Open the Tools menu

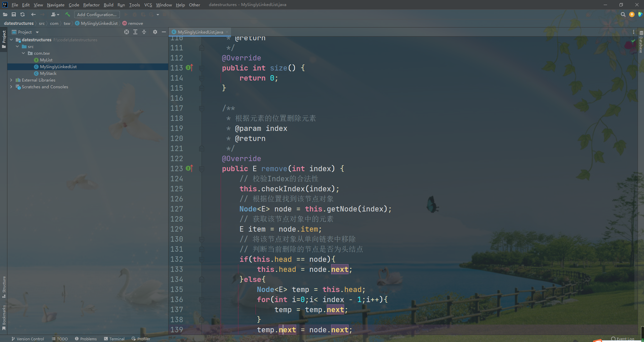coord(134,5)
